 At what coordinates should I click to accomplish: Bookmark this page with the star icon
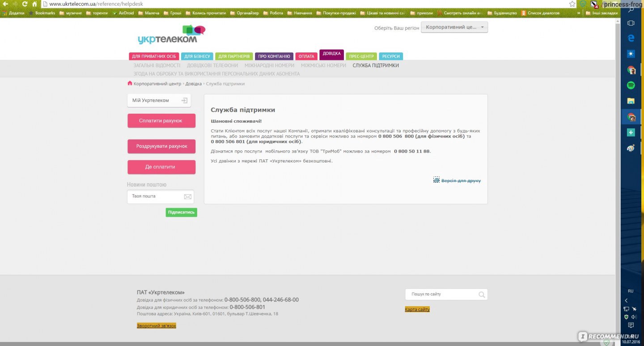click(572, 4)
